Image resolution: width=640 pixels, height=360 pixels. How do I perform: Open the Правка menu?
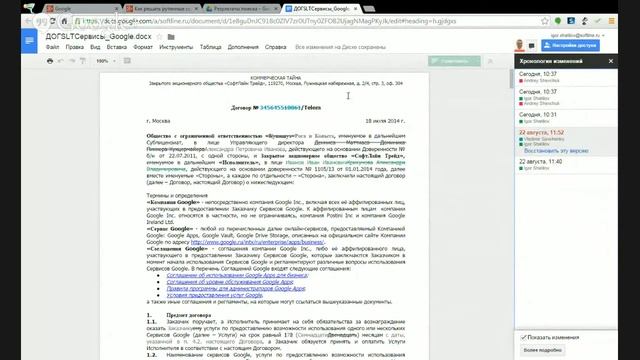pyautogui.click(x=75, y=47)
